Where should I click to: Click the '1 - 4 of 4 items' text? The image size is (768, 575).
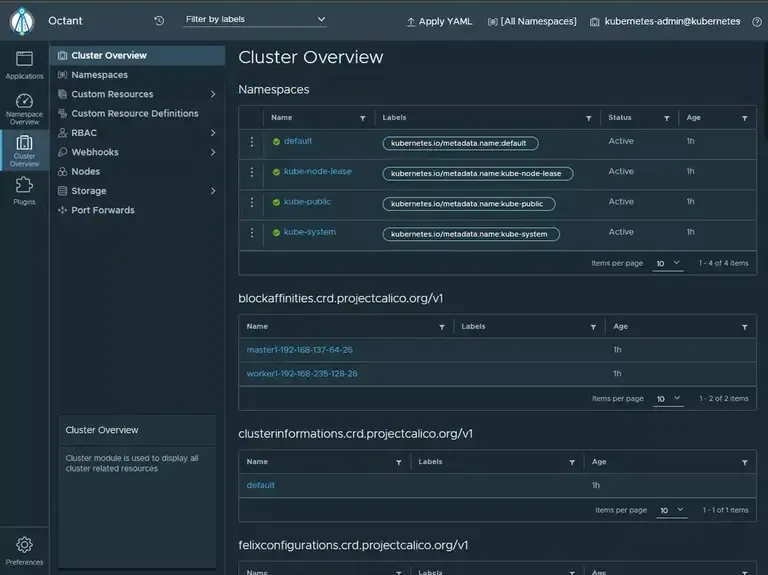pos(724,264)
